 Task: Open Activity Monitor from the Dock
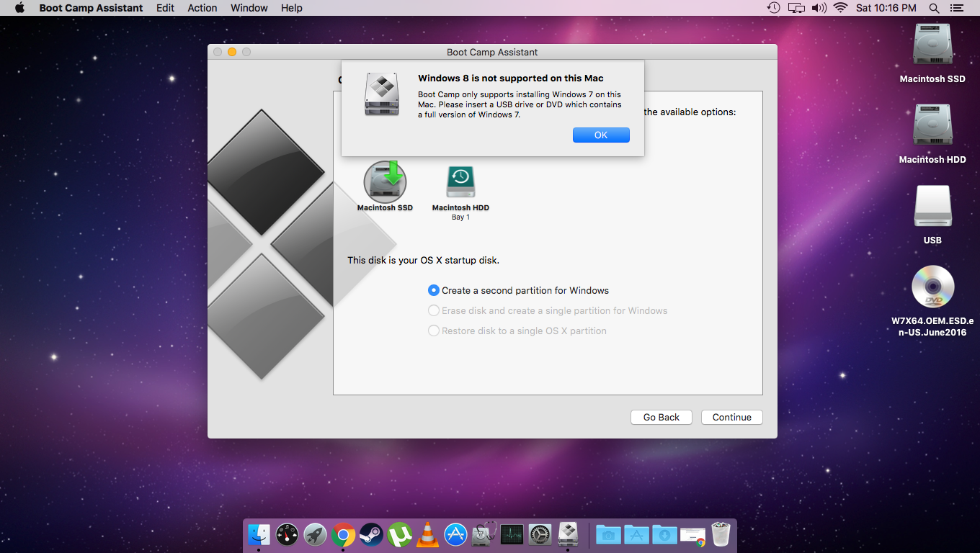pos(512,534)
